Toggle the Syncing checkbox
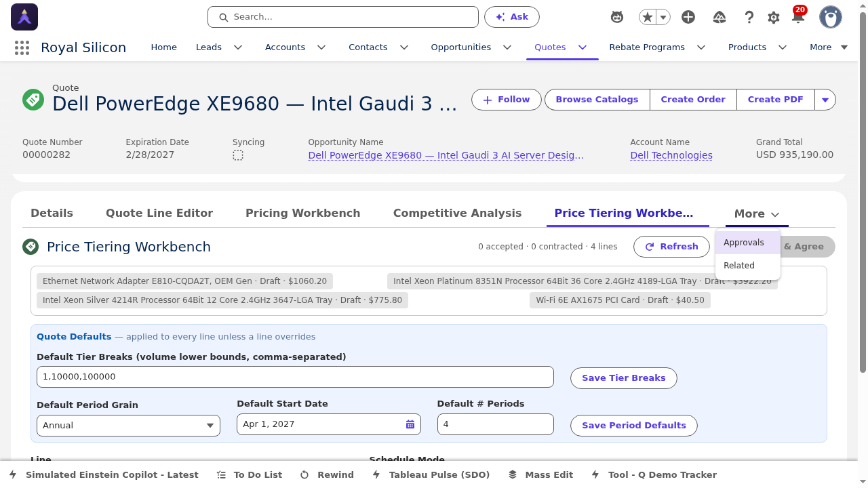The height and width of the screenshot is (488, 868). click(238, 155)
